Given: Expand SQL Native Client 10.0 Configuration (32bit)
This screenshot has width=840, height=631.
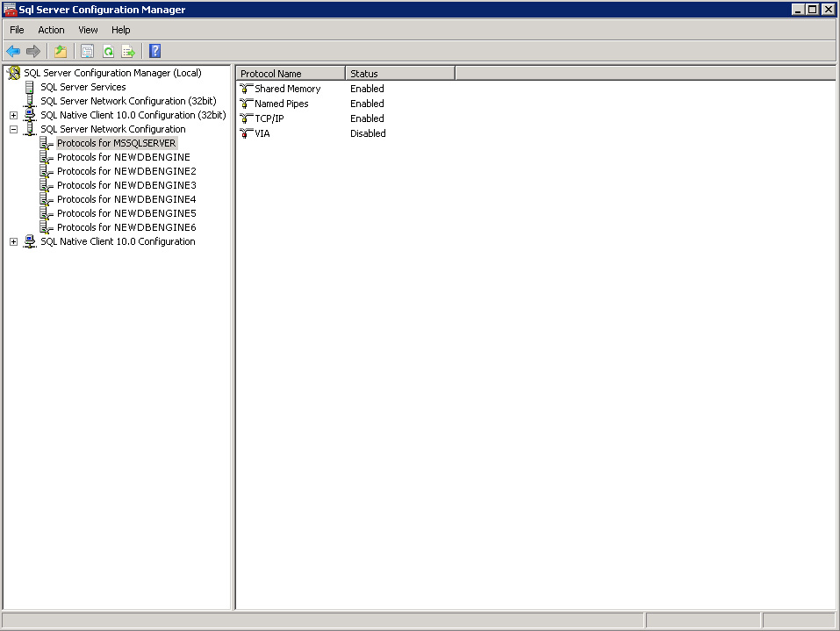Looking at the screenshot, I should (13, 115).
